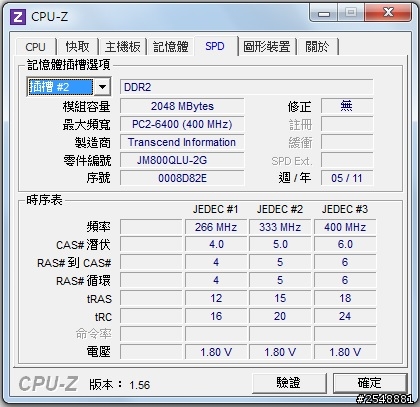Click the tRAS value 12 cell

pyautogui.click(x=216, y=298)
